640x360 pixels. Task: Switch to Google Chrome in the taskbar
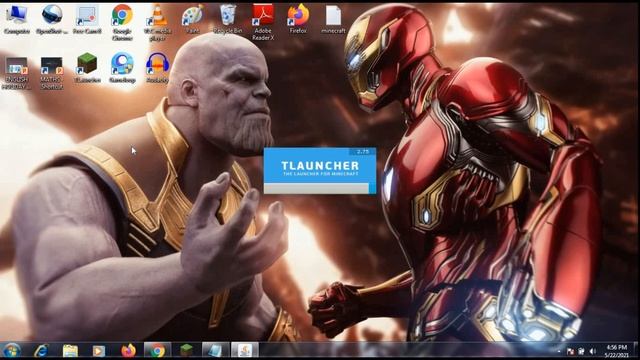point(157,350)
